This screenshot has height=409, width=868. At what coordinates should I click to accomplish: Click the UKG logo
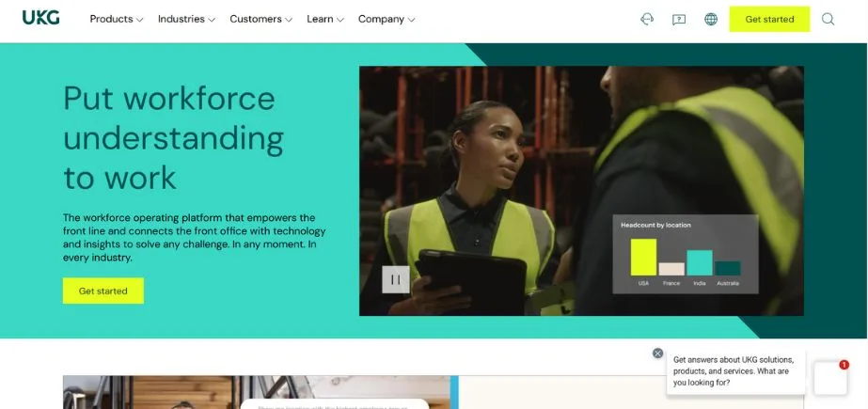(x=40, y=18)
